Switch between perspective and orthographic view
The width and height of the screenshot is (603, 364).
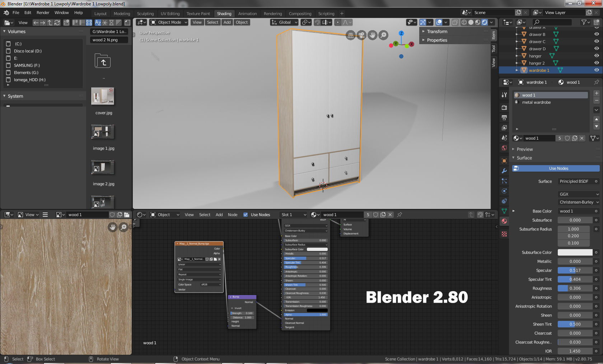[350, 35]
